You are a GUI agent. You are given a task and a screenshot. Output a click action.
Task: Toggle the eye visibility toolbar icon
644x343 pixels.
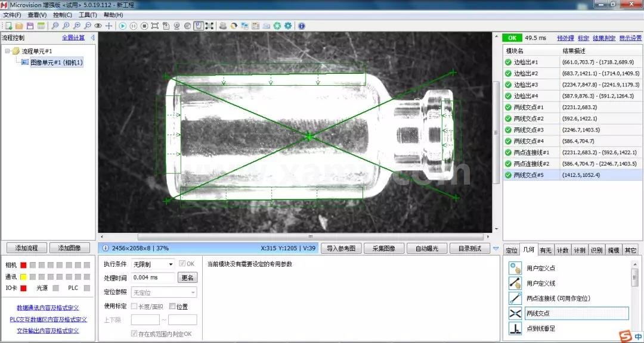pyautogui.click(x=98, y=26)
